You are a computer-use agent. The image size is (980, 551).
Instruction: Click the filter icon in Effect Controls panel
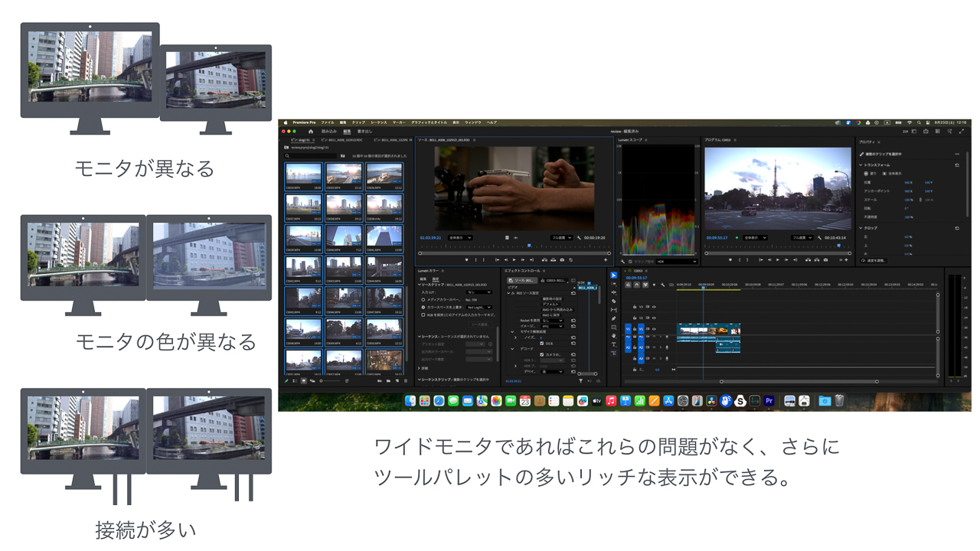click(580, 380)
